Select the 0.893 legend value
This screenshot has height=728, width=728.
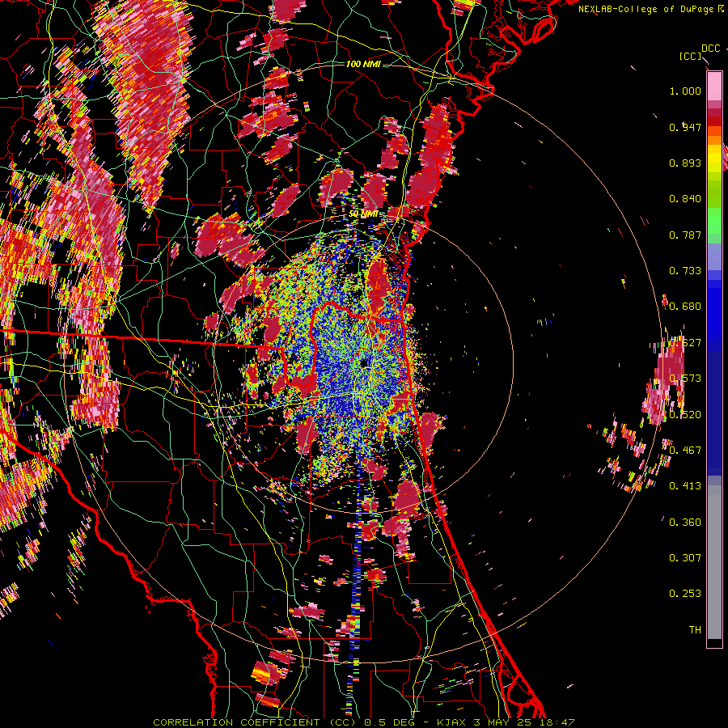(685, 163)
